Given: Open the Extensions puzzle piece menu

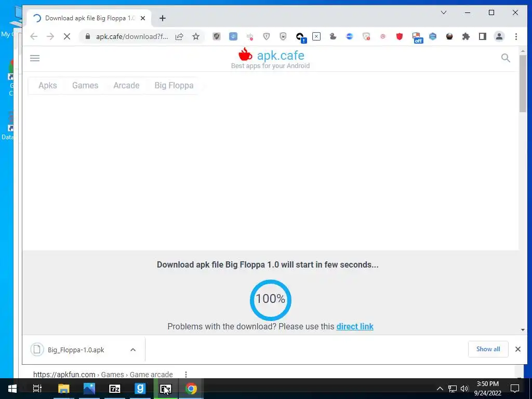Looking at the screenshot, I should (x=466, y=36).
